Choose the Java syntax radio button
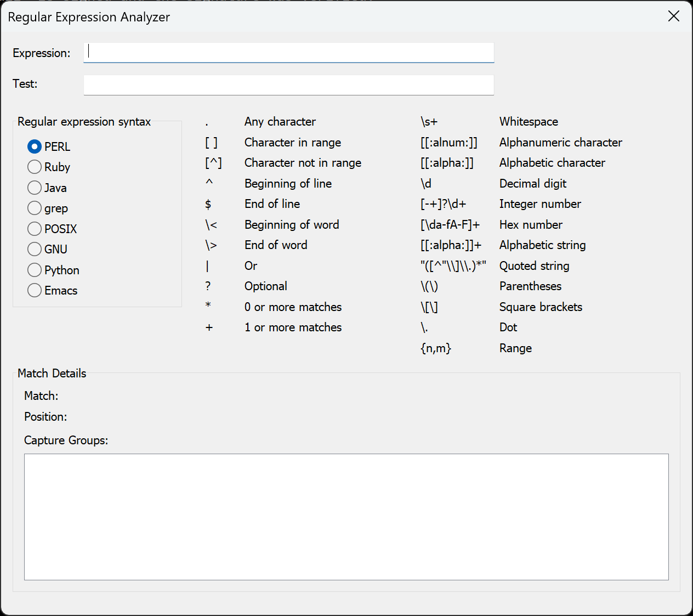693x616 pixels. 47,188
